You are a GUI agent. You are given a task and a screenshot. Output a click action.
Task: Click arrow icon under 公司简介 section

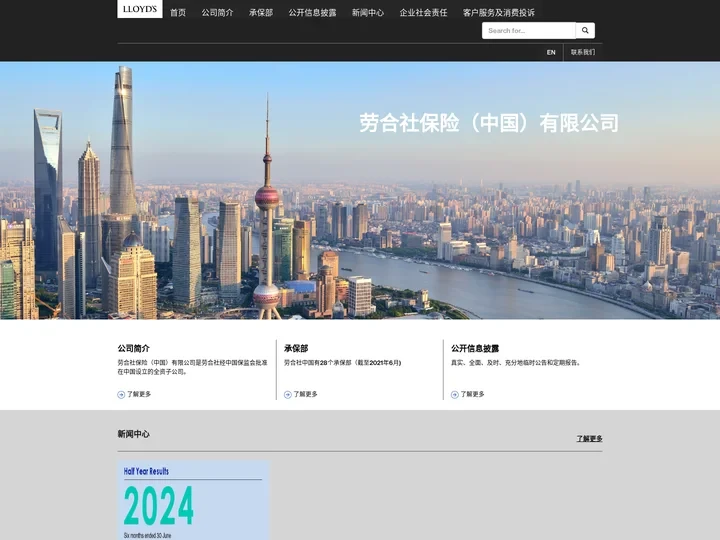[121, 394]
